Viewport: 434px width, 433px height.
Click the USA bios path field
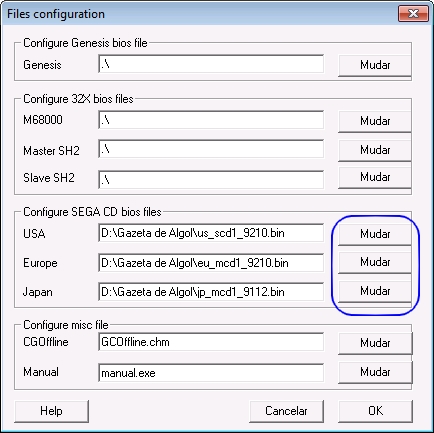click(211, 233)
